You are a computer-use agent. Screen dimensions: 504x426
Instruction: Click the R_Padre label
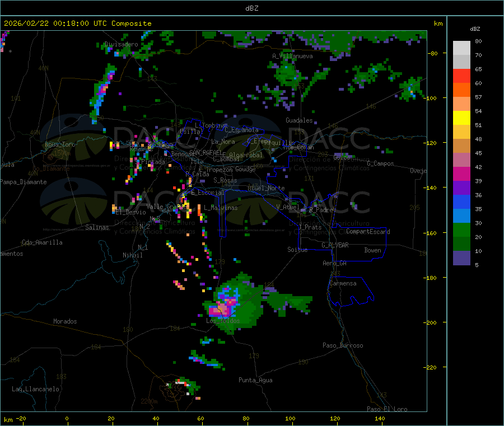pyautogui.click(x=321, y=210)
